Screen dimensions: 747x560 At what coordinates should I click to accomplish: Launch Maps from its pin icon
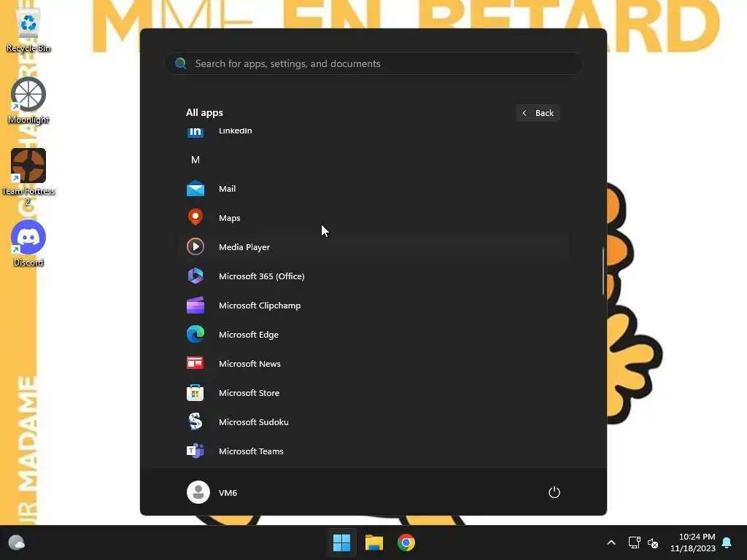pyautogui.click(x=196, y=217)
